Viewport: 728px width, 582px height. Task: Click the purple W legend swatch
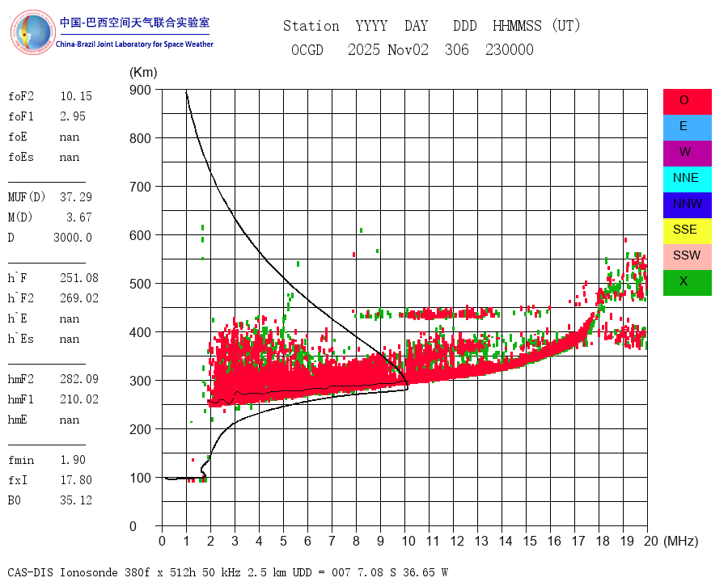tap(687, 154)
